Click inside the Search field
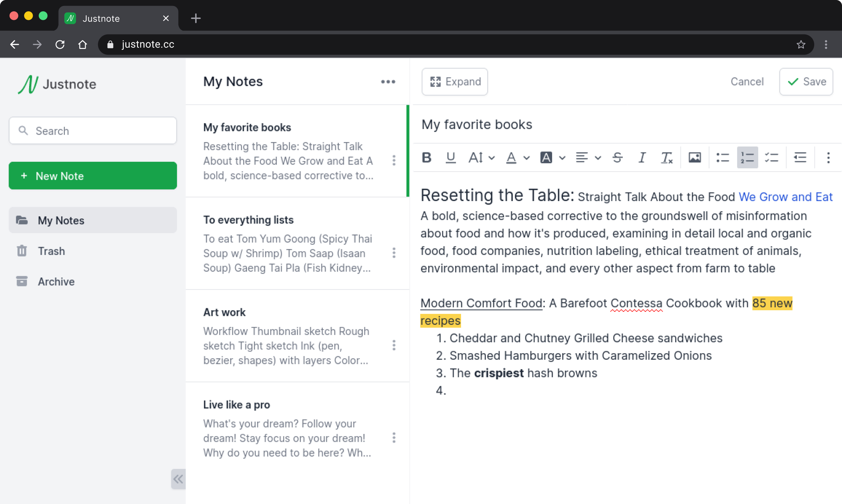842x504 pixels. tap(92, 131)
